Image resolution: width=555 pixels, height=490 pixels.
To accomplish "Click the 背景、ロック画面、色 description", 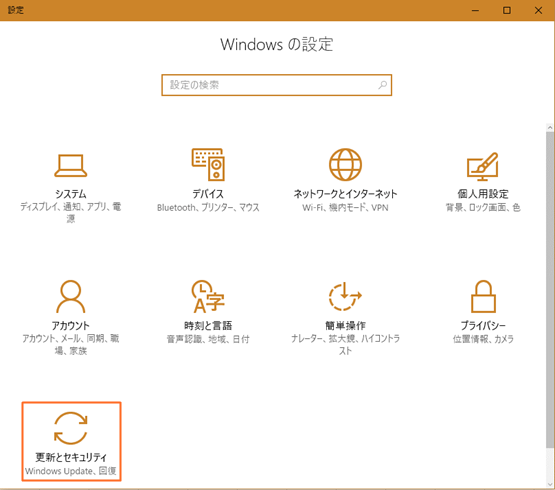I will click(483, 207).
